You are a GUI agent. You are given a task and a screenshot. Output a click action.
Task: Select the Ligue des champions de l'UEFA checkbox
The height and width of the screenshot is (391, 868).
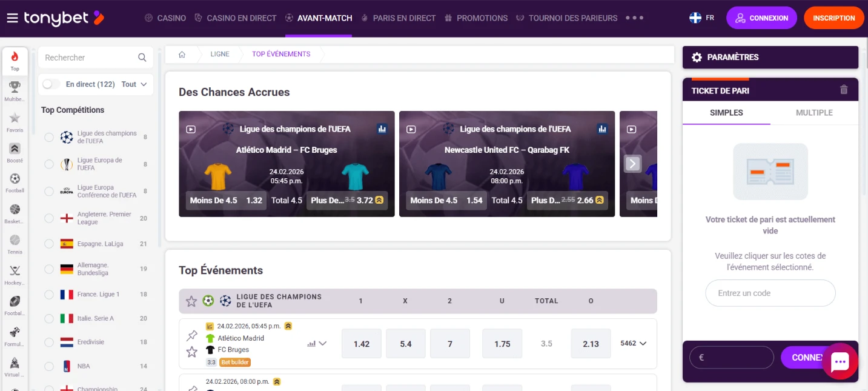click(49, 137)
